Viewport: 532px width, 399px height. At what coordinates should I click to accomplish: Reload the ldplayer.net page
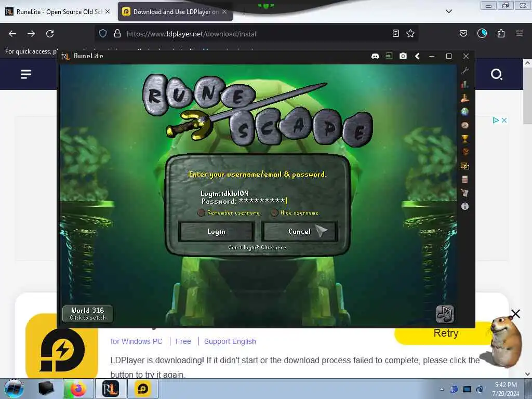tap(50, 34)
